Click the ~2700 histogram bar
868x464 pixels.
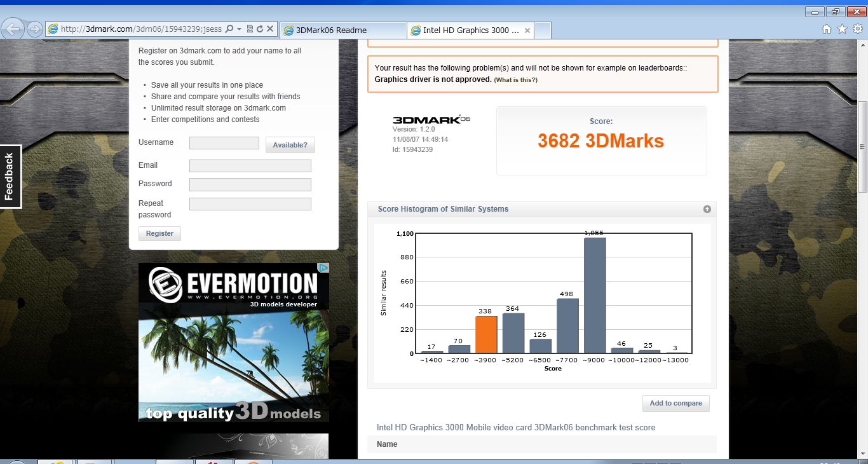(459, 349)
